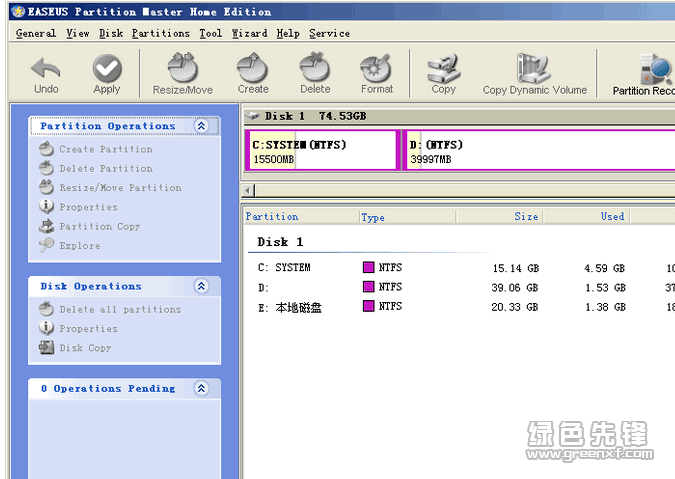Click Partition Copy in sidebar
Viewport: 675px width, 479px height.
100,226
